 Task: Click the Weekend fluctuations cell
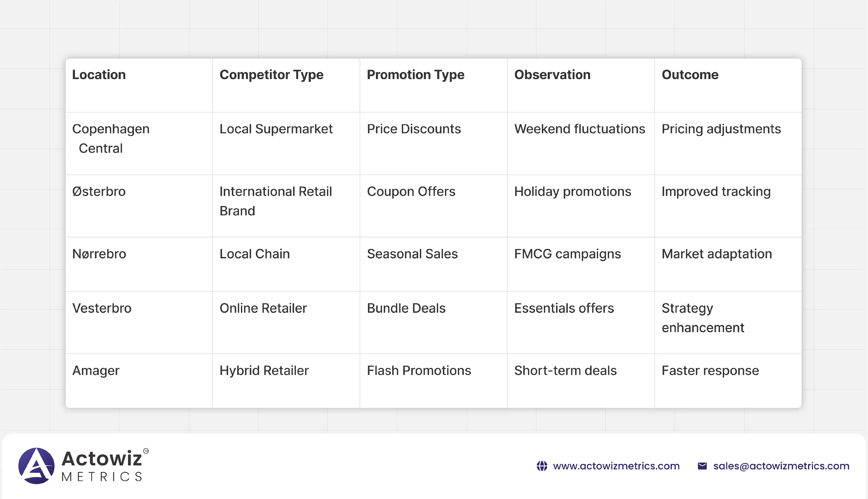coord(580,129)
